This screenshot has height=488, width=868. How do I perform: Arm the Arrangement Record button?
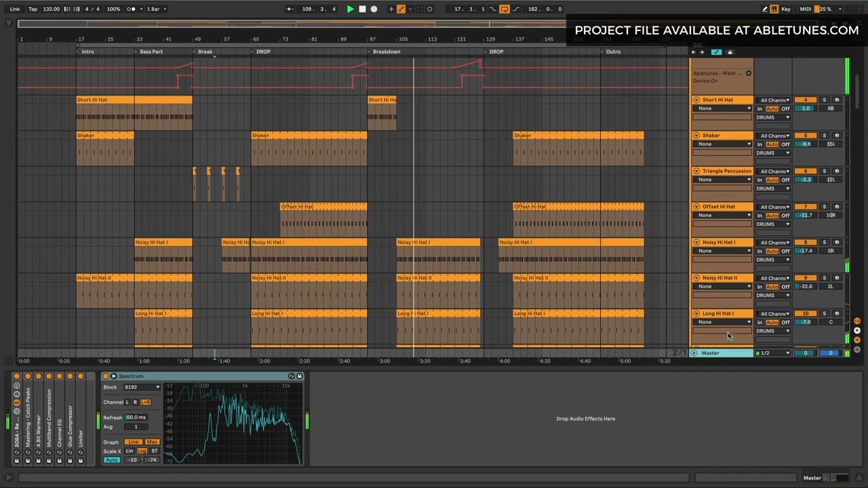click(x=374, y=9)
